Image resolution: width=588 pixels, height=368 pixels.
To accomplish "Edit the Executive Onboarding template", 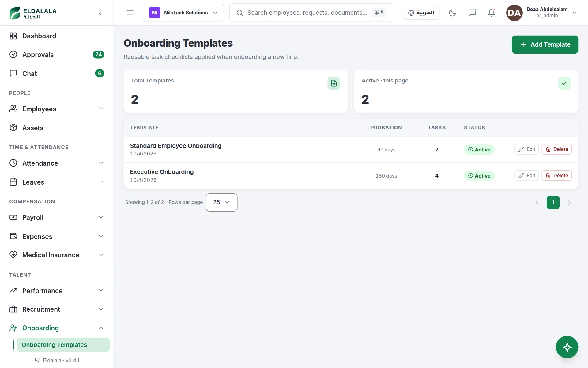I will coord(526,176).
